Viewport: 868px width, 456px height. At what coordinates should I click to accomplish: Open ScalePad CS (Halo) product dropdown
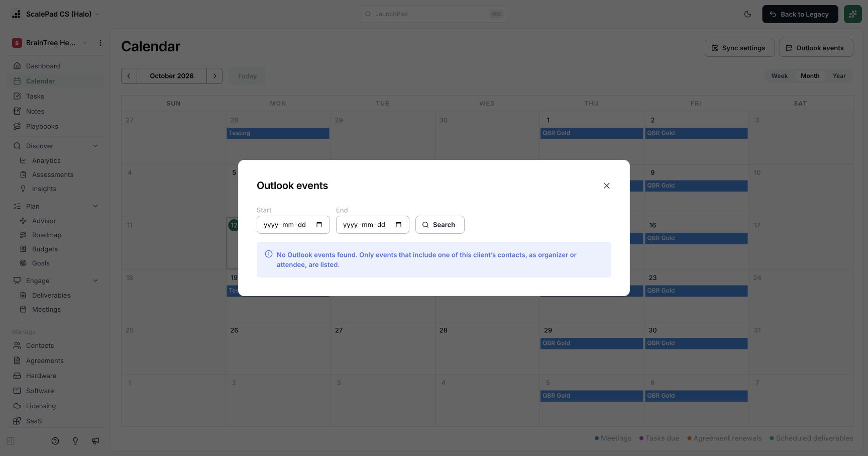pyautogui.click(x=55, y=14)
